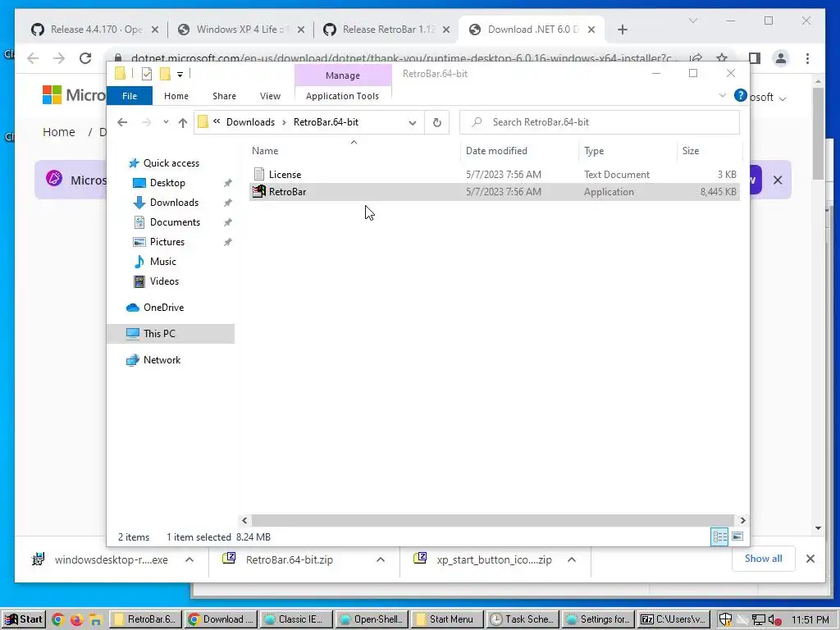Click New Folder icon in quick access toolbar
The width and height of the screenshot is (840, 630).
(165, 74)
